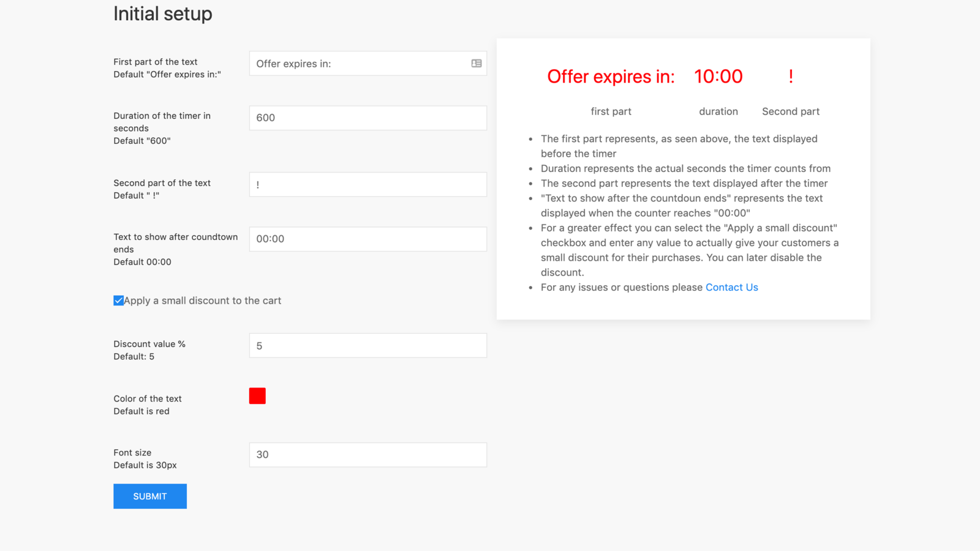The height and width of the screenshot is (551, 980).
Task: Open the text color picker swatch
Action: coord(257,395)
